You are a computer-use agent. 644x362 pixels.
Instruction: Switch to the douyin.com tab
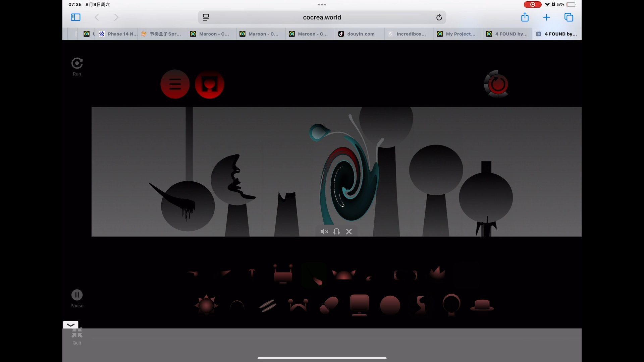(x=360, y=34)
